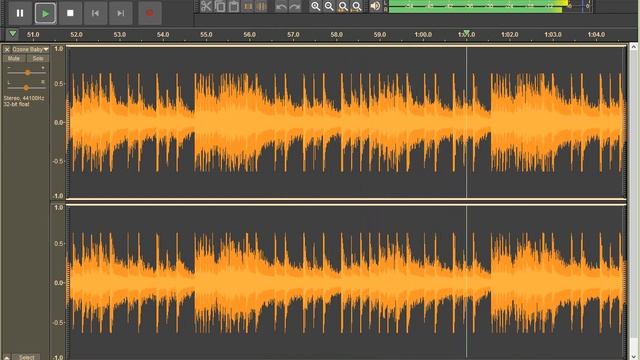Collapse track with bottom-left arrow button

click(x=7, y=357)
